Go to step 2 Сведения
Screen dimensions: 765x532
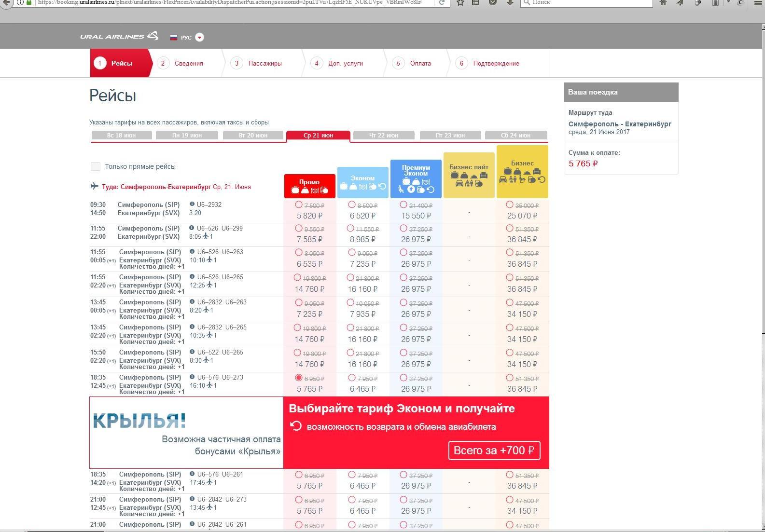coord(181,63)
